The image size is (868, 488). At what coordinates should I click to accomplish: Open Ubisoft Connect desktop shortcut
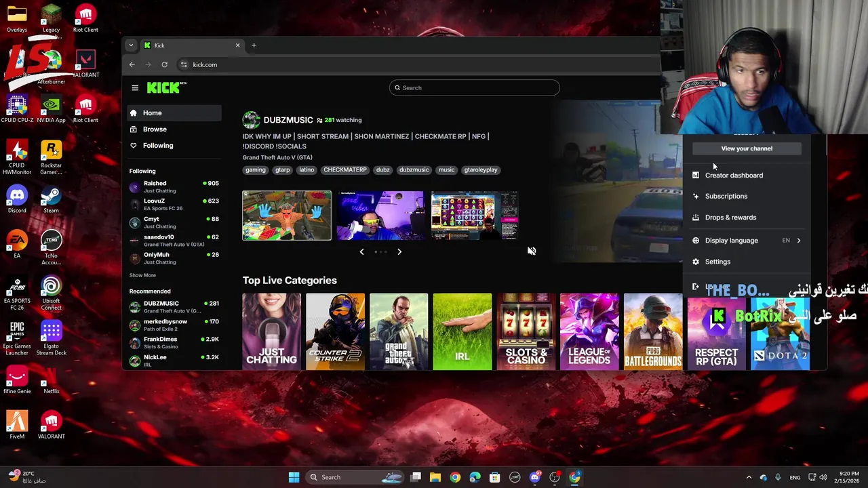point(51,293)
